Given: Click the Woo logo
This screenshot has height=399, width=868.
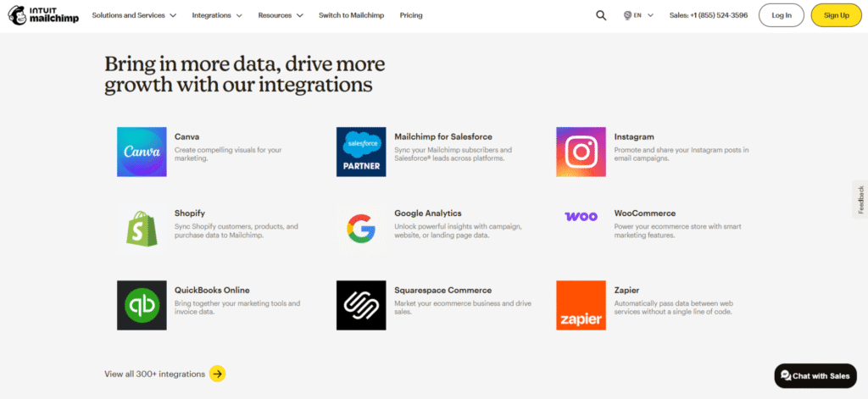Looking at the screenshot, I should pyautogui.click(x=581, y=216).
